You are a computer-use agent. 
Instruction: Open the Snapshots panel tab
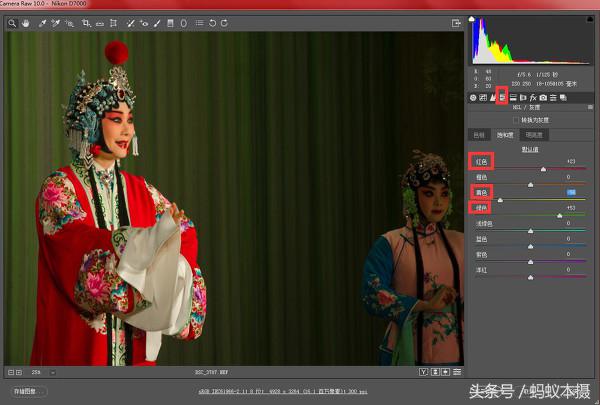563,98
